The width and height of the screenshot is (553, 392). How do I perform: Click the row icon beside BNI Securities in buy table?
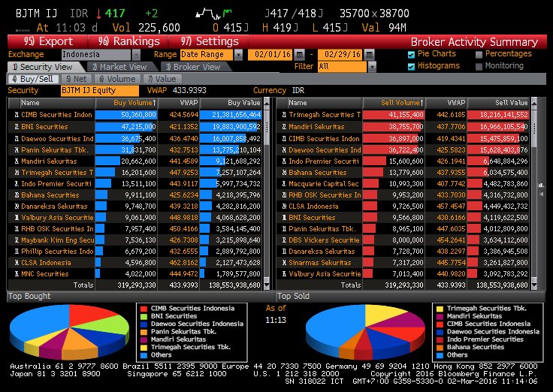click(14, 127)
